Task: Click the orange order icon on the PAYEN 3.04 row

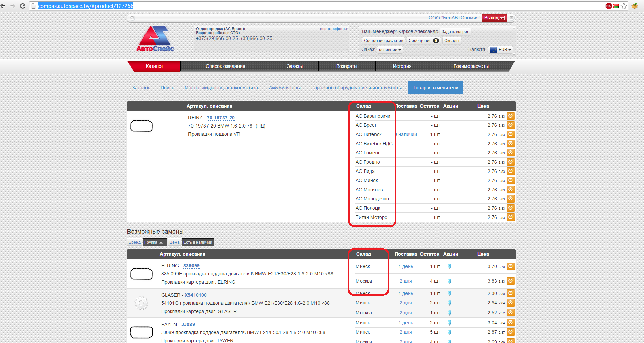Action: pyautogui.click(x=510, y=322)
